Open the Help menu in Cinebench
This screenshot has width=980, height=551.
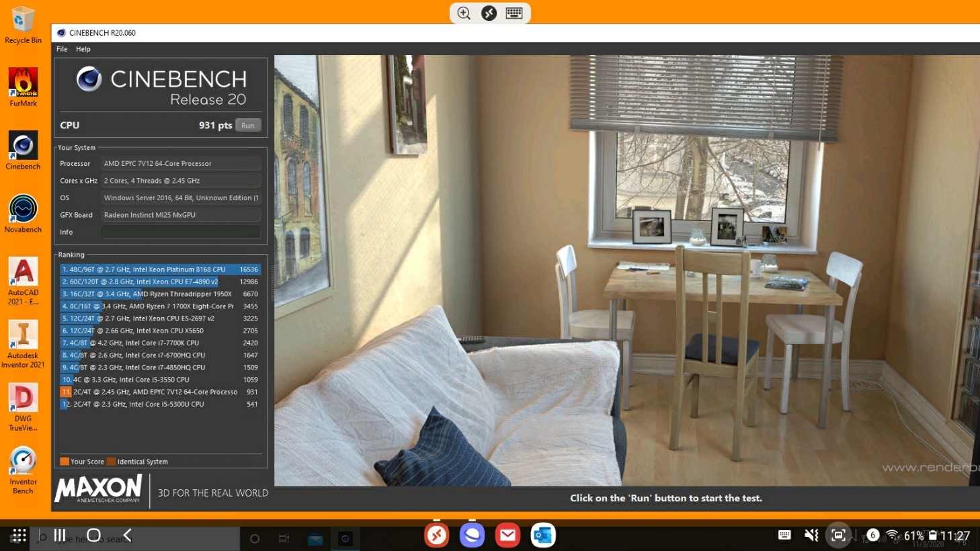click(x=83, y=48)
